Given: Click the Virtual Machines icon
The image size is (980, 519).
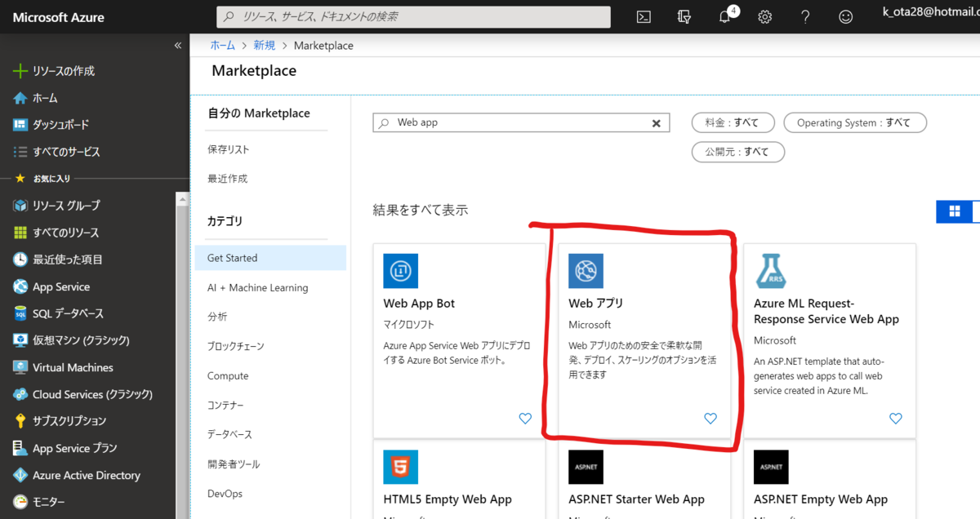Looking at the screenshot, I should (20, 367).
